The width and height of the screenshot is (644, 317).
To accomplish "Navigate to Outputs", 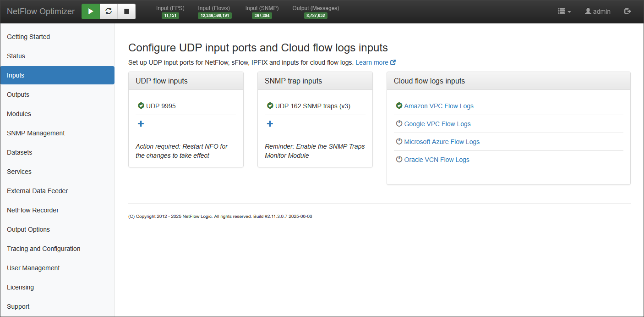I will [x=57, y=95].
